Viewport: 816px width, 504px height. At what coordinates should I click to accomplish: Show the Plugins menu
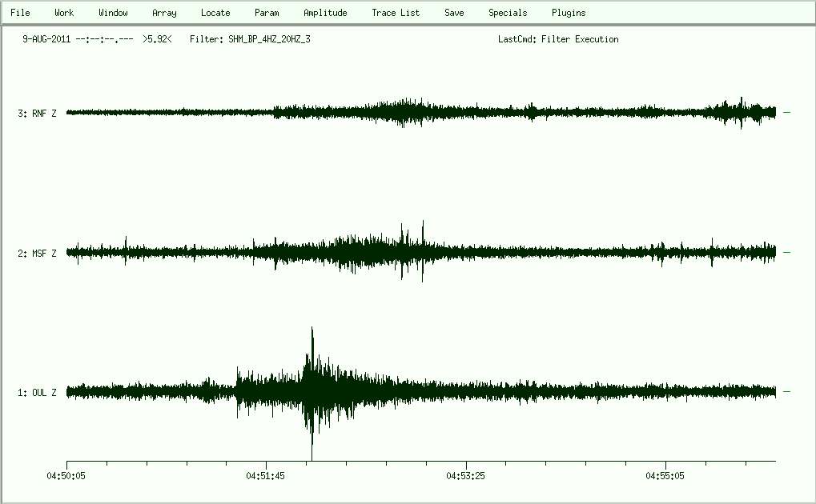tap(569, 13)
